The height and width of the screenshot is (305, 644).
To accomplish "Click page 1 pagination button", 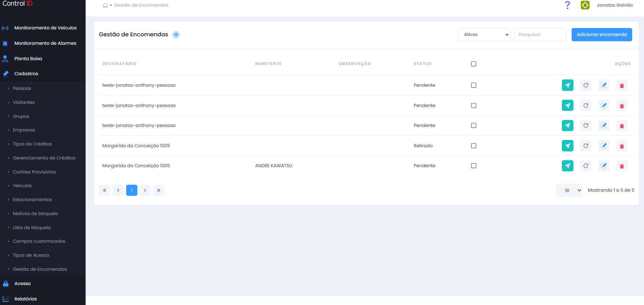I will (132, 190).
